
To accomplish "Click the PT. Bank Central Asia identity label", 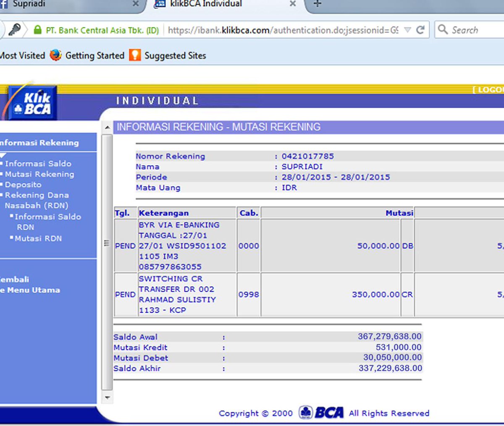I will pos(102,30).
